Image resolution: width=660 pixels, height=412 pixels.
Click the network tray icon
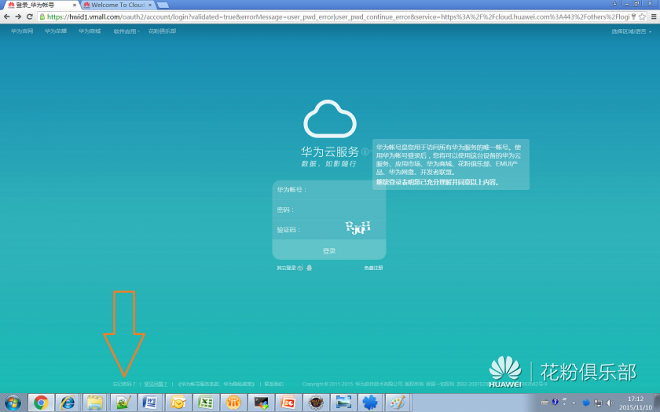tap(598, 403)
